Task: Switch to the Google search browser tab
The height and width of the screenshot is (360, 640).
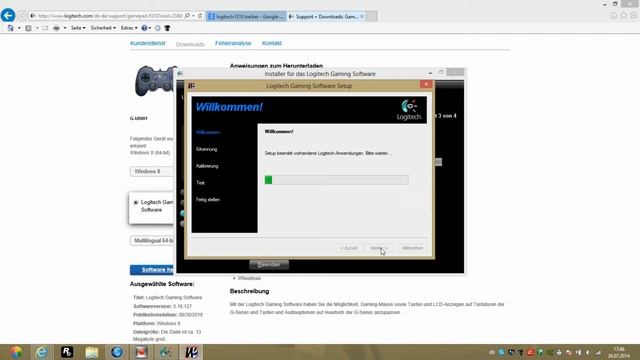Action: point(246,16)
